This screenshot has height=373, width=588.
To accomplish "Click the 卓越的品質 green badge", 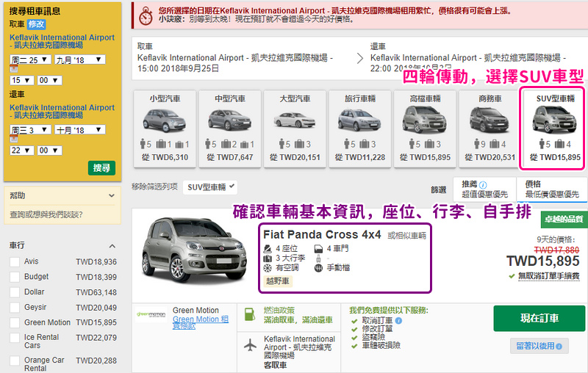I will 564,220.
